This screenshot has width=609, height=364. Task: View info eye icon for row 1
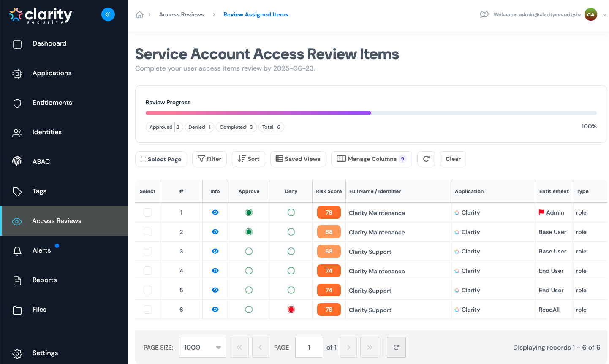[x=215, y=212]
